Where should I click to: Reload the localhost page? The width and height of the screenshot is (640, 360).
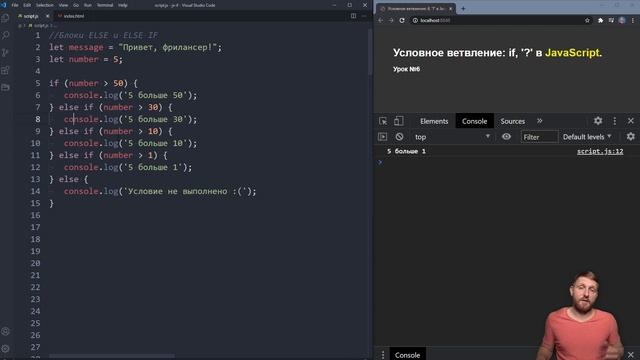coord(402,20)
